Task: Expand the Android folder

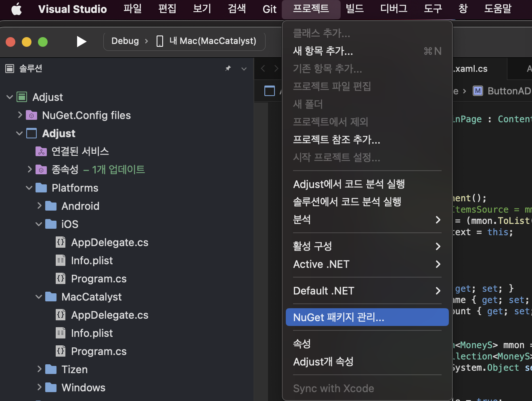Action: [x=39, y=206]
